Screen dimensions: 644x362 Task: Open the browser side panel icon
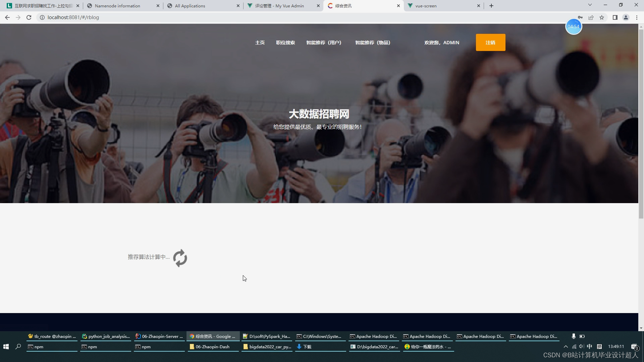(x=615, y=17)
